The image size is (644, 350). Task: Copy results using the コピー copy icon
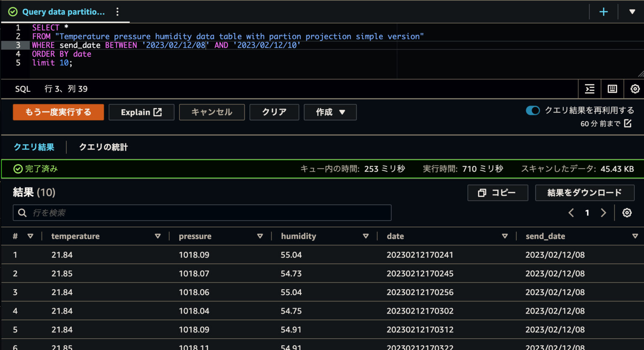pyautogui.click(x=483, y=193)
